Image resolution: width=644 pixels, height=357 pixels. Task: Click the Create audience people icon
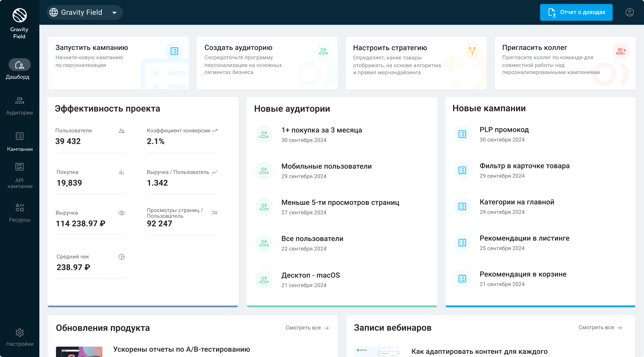click(323, 51)
